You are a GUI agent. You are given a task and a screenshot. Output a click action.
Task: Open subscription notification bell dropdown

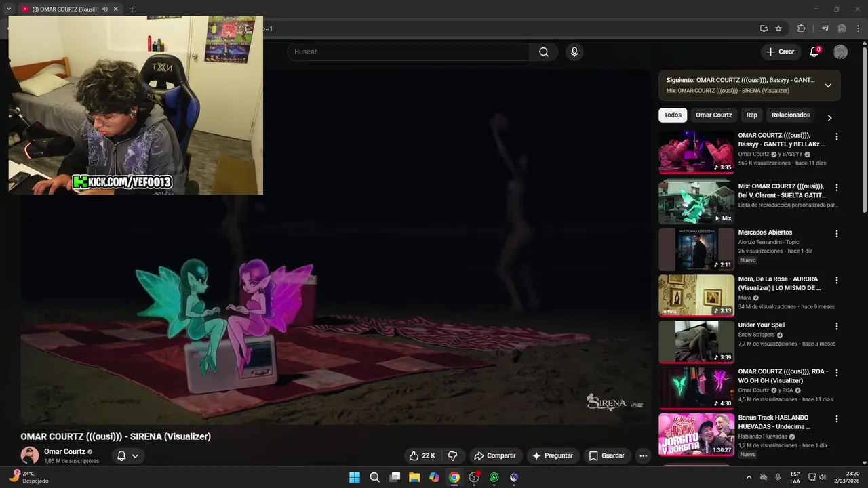click(x=127, y=456)
